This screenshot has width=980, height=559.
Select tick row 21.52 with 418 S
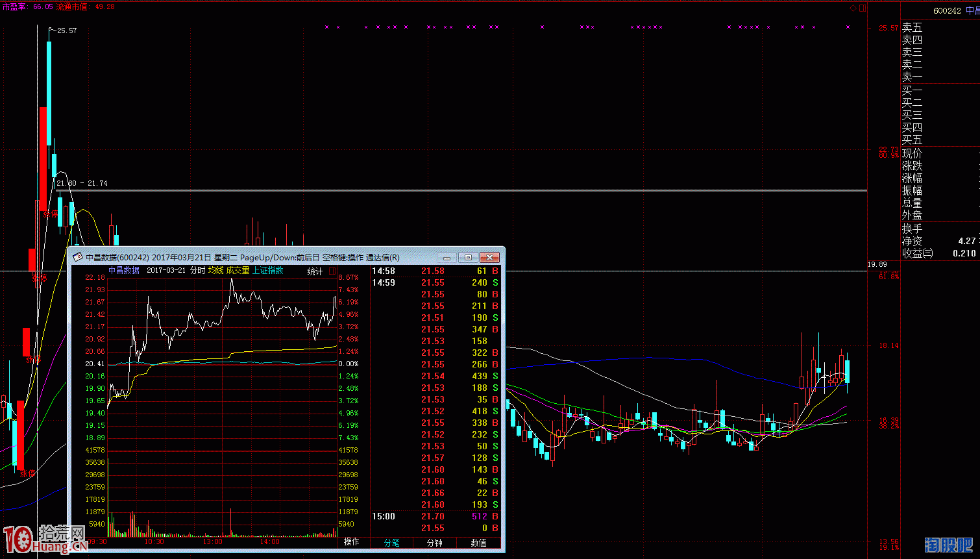coord(435,412)
